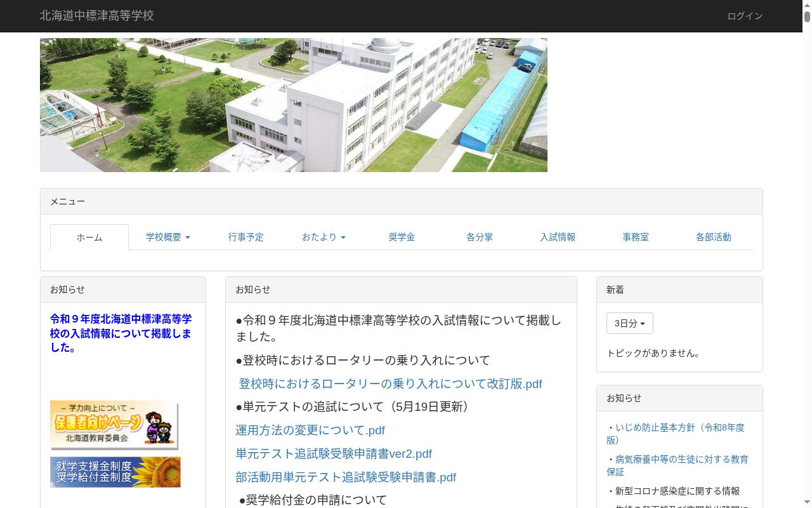Open 単元テスト追試験受験申請書ver2.pdf link

tap(334, 453)
